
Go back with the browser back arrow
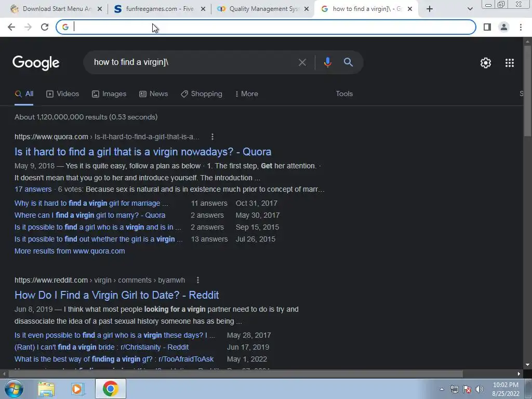pyautogui.click(x=11, y=27)
